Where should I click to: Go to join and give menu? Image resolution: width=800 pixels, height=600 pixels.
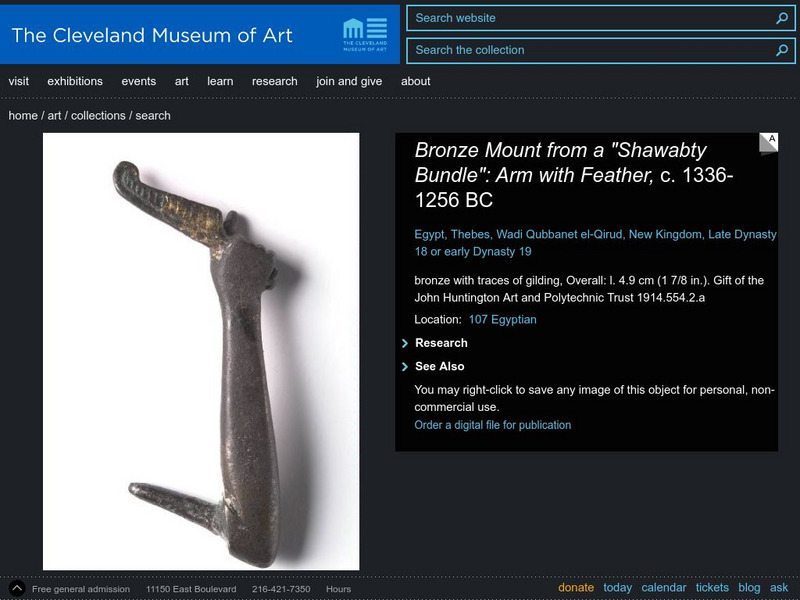click(349, 81)
